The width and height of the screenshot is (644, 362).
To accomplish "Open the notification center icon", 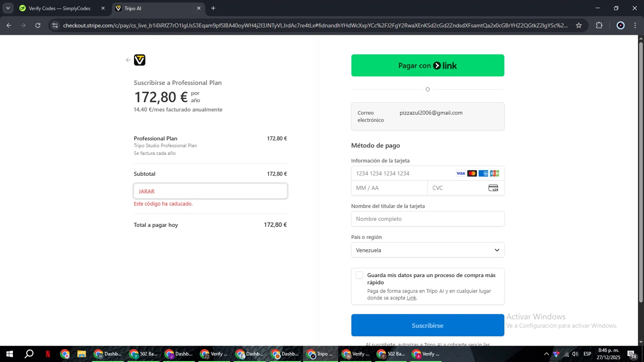I will tap(632, 354).
